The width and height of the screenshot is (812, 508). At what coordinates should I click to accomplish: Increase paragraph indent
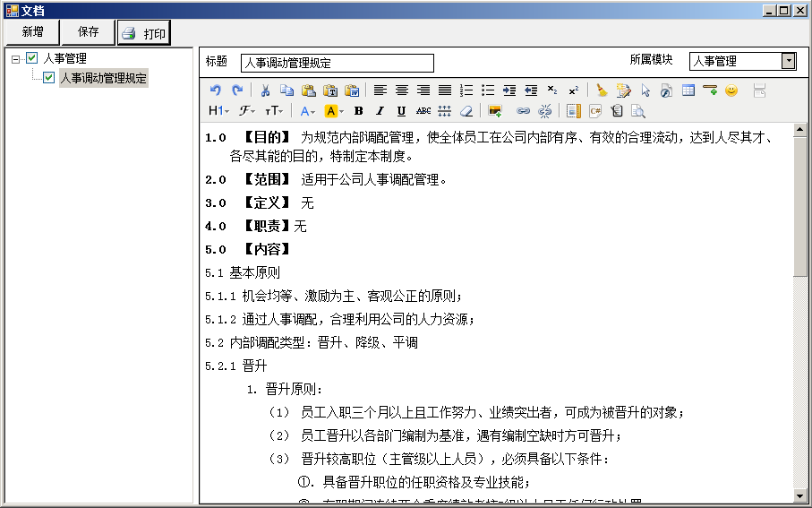[x=509, y=90]
